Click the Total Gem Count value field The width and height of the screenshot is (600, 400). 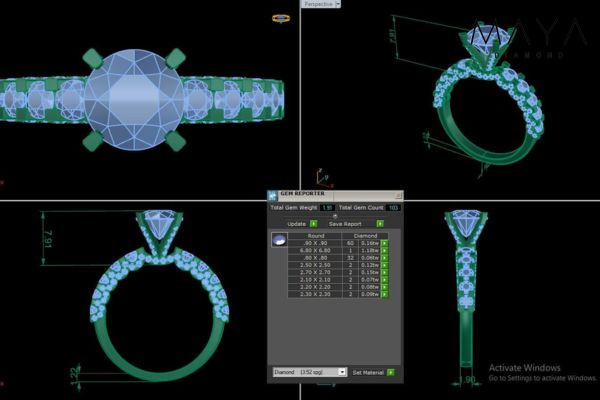[393, 207]
